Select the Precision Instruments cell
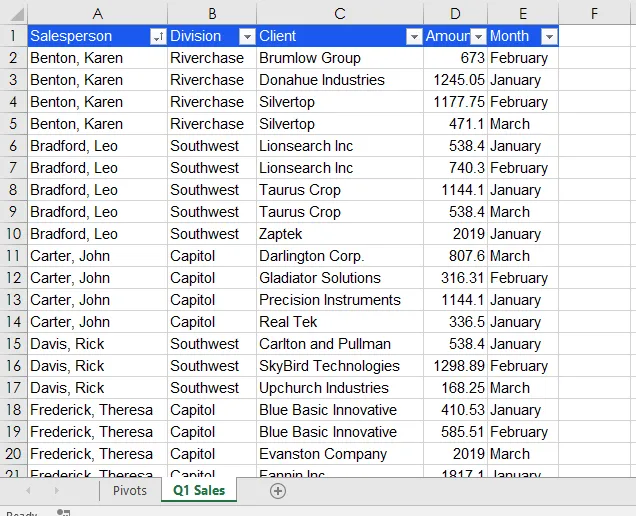Screen dimensions: 636x516 (x=340, y=300)
